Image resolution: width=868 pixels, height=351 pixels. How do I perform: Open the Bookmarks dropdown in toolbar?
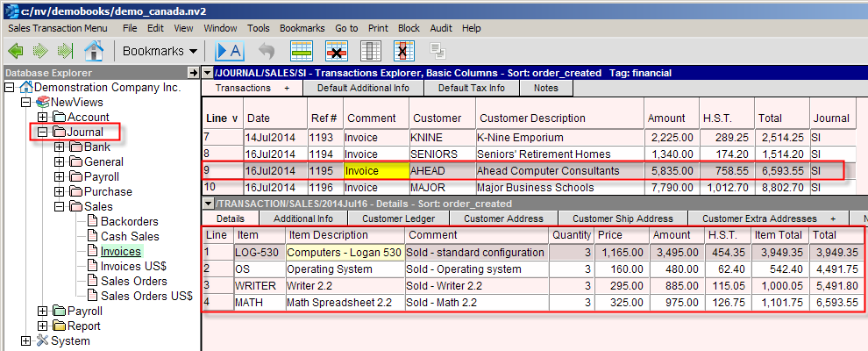pyautogui.click(x=160, y=51)
